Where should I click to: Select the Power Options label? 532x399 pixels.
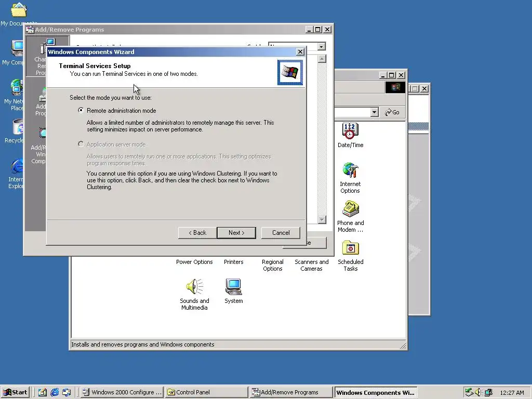(x=194, y=262)
